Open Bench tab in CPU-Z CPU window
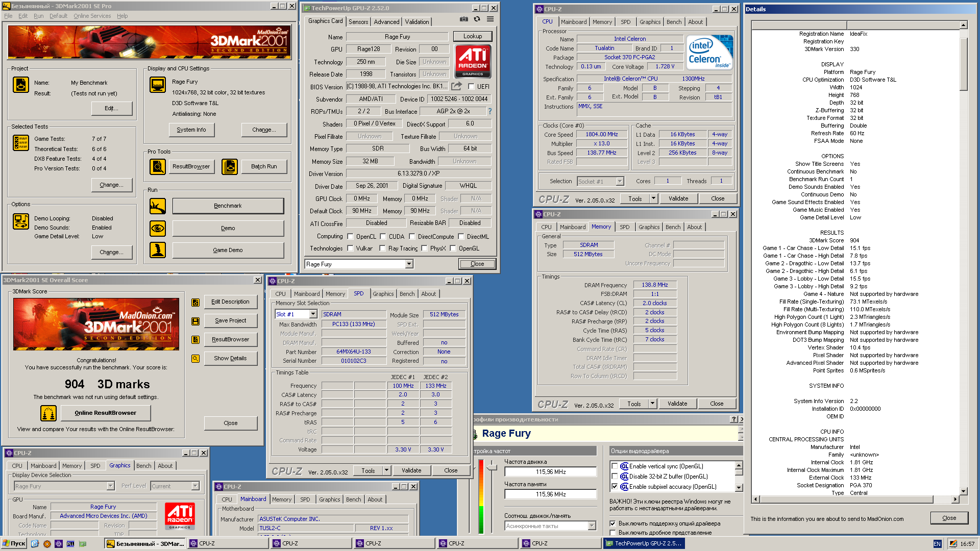Viewport: 980px width, 551px height. 674,22
